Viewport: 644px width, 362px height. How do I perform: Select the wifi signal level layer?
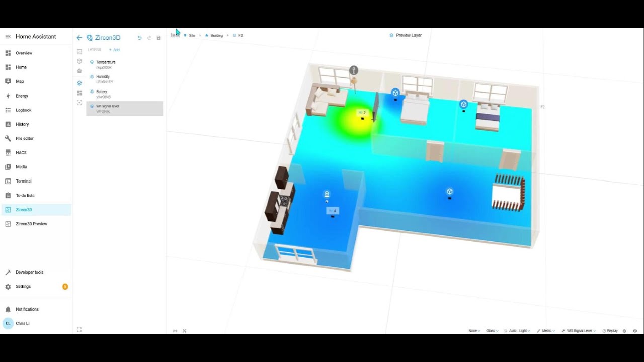124,108
